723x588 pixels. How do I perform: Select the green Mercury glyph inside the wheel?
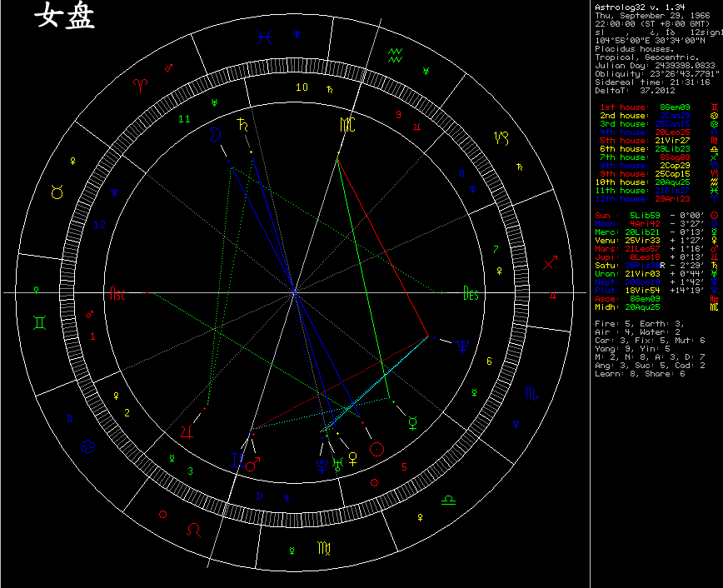tap(411, 422)
